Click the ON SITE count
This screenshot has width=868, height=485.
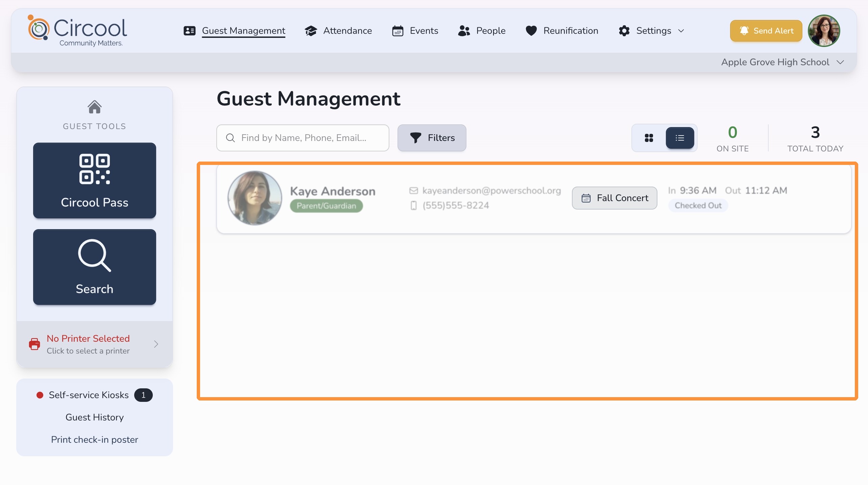coord(732,132)
